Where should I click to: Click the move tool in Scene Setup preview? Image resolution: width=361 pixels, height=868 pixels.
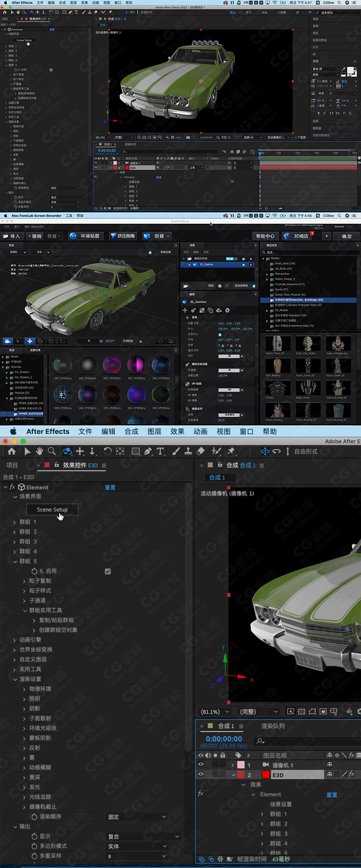point(29,341)
